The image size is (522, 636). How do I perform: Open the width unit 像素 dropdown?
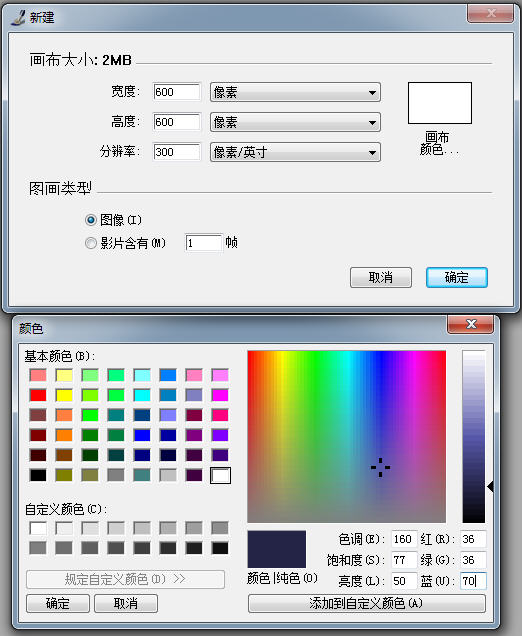tap(295, 92)
